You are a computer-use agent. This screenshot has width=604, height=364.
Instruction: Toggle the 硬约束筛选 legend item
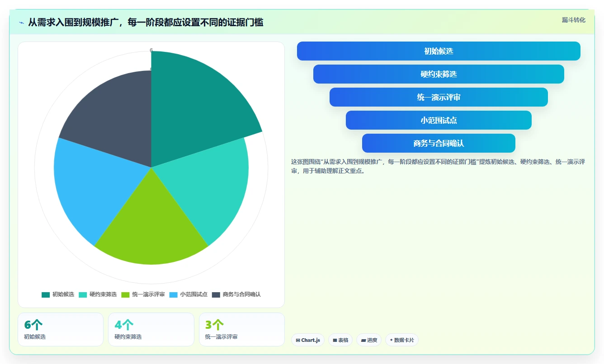(x=98, y=294)
